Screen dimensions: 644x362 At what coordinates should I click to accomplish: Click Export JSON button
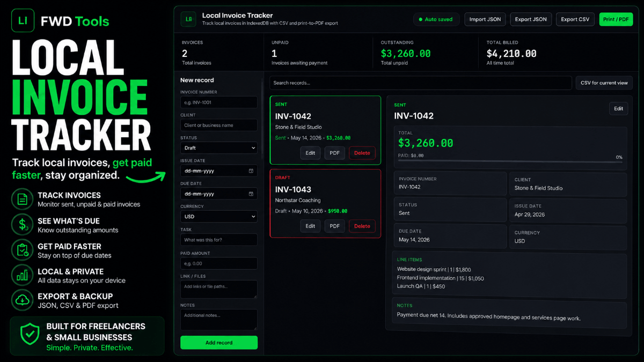pos(531,19)
